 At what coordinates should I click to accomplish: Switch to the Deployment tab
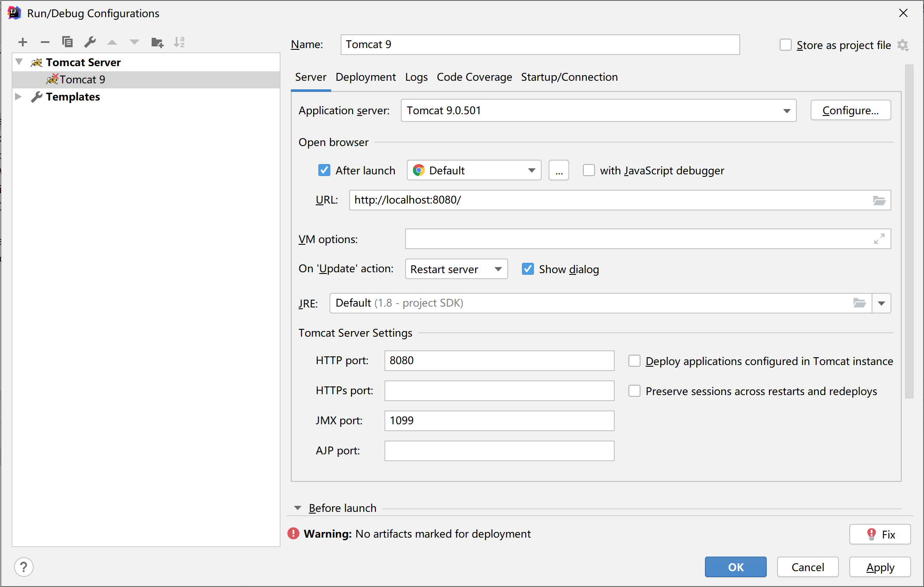point(366,77)
